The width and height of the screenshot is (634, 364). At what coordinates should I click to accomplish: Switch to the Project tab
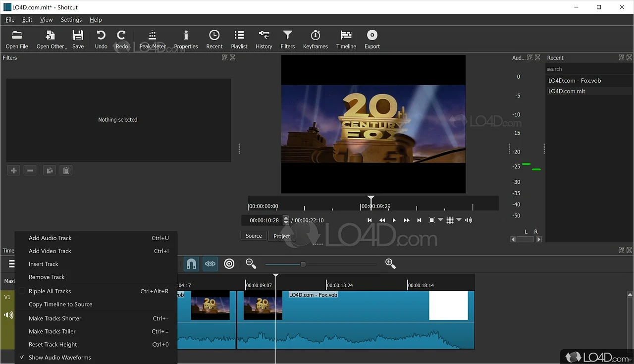click(x=282, y=236)
